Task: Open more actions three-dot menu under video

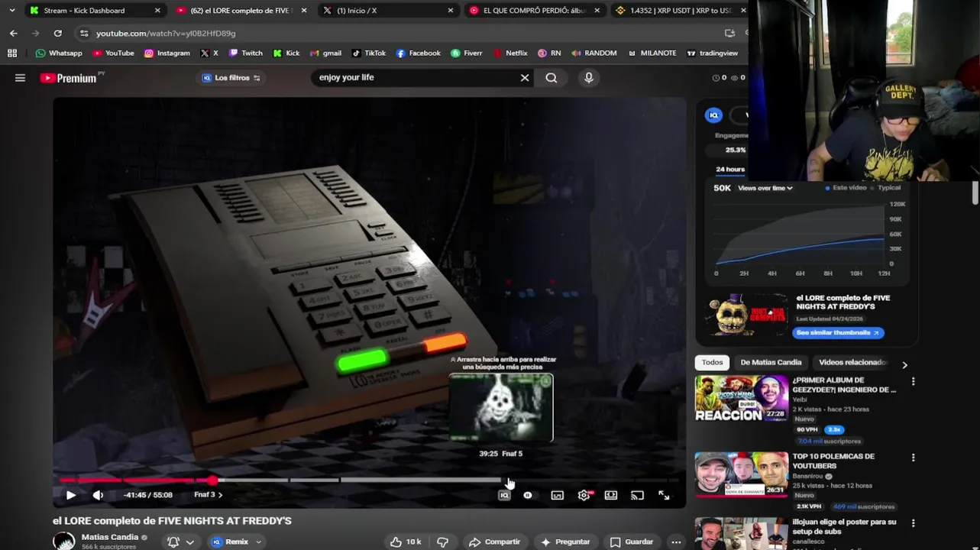Action: tap(676, 542)
